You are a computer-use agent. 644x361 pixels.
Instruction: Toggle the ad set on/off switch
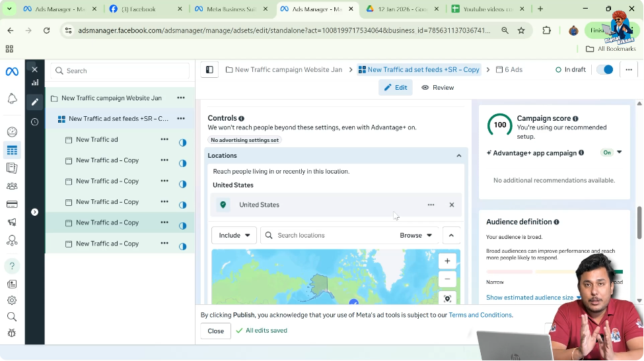tap(604, 70)
